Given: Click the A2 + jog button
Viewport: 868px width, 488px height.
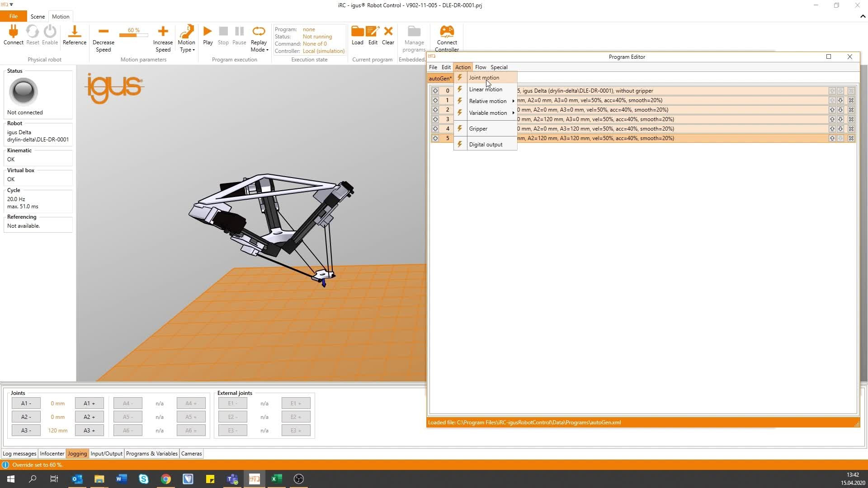Looking at the screenshot, I should coord(90,417).
